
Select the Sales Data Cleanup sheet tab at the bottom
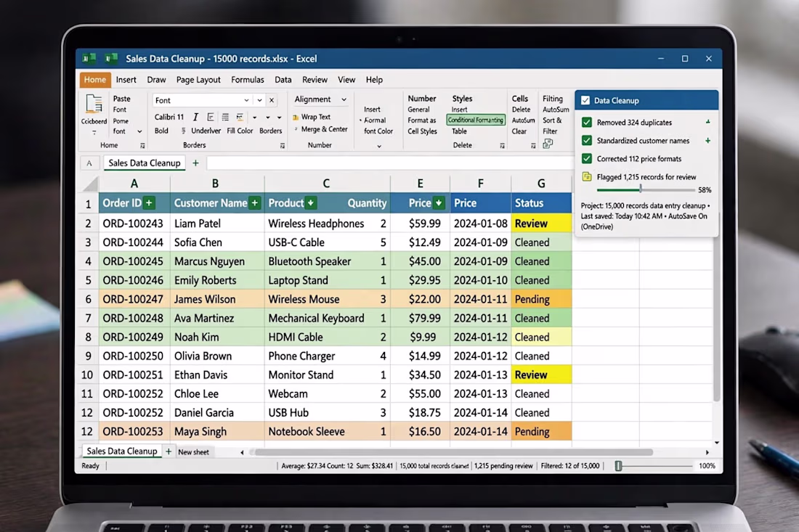122,451
